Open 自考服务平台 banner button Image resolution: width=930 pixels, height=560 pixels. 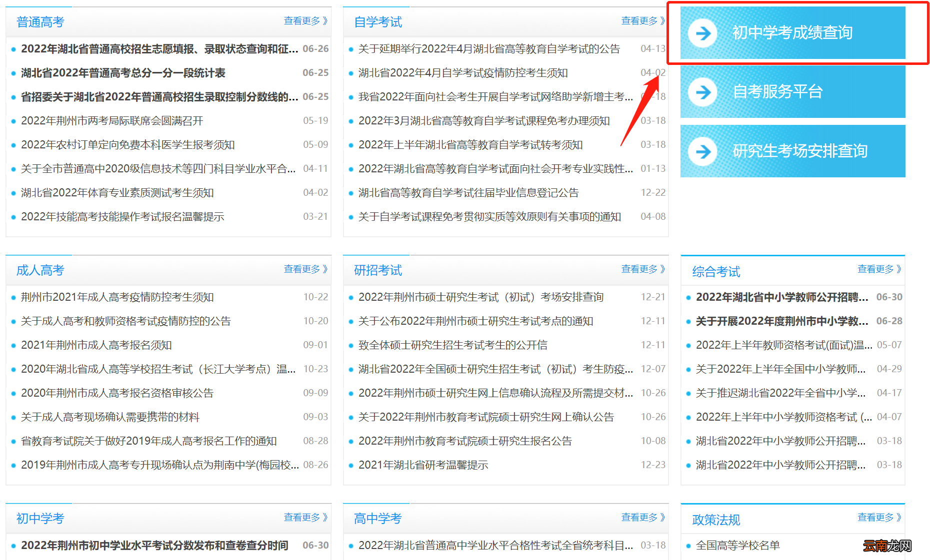tap(792, 92)
